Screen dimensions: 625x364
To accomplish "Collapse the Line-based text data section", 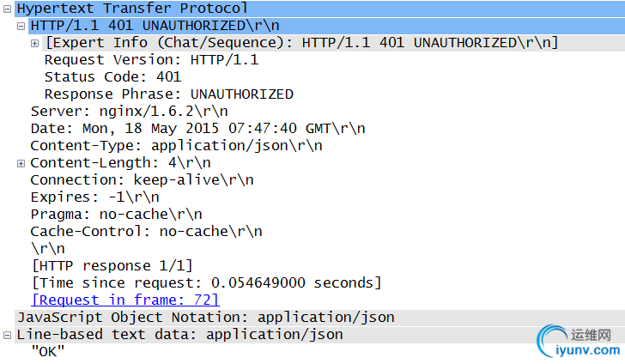I will coord(7,336).
